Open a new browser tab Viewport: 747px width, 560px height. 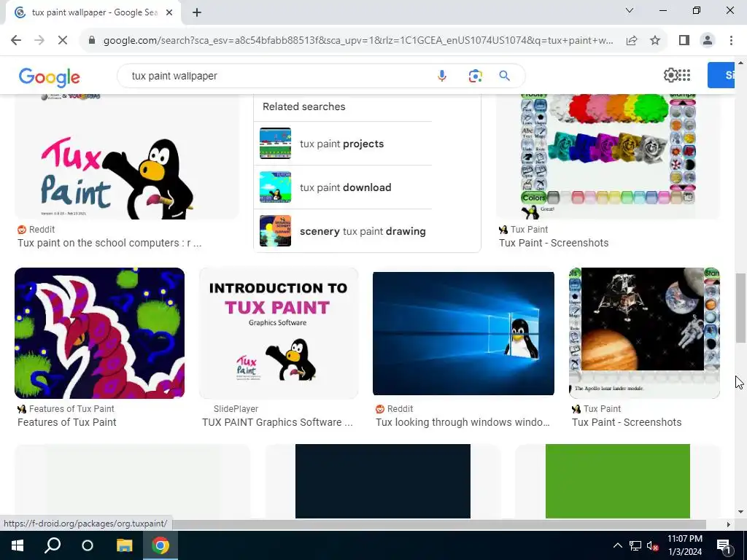tap(197, 12)
